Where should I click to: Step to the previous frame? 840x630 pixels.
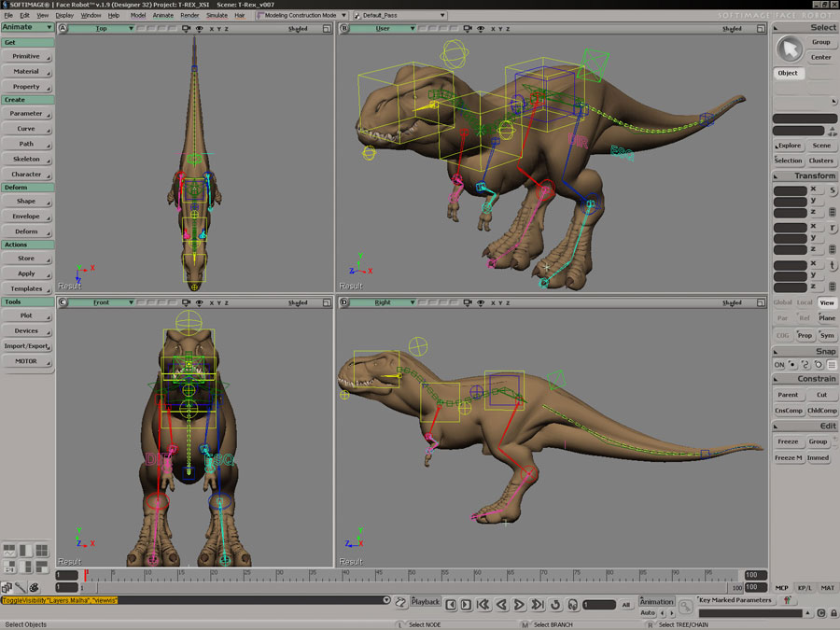(x=451, y=605)
